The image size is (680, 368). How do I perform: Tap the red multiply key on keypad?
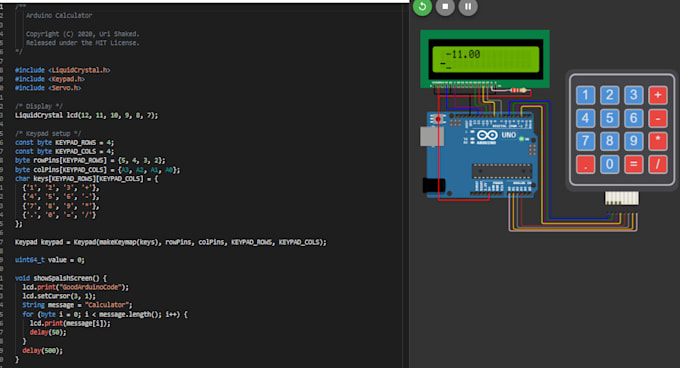click(x=657, y=141)
